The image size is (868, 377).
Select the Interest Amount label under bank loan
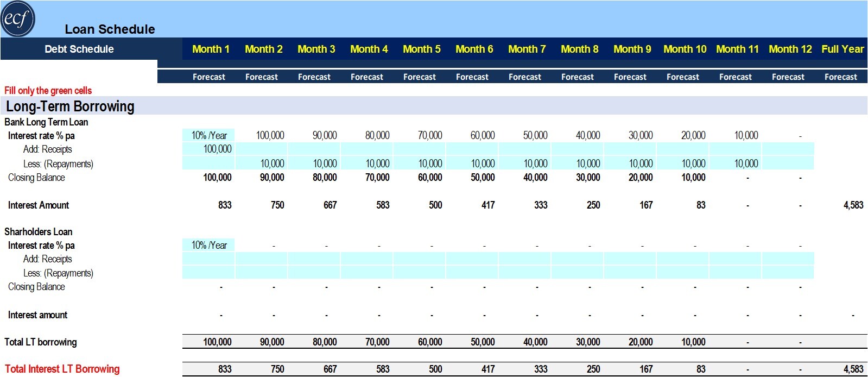[x=38, y=205]
